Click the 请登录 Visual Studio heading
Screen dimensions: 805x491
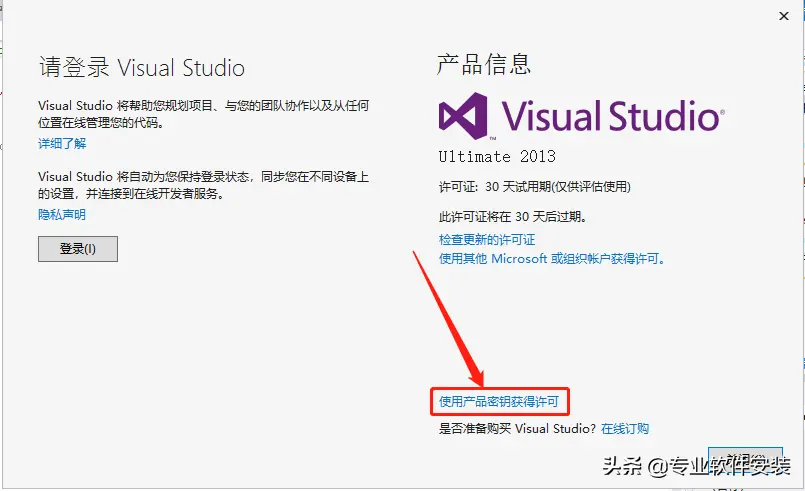[x=142, y=67]
